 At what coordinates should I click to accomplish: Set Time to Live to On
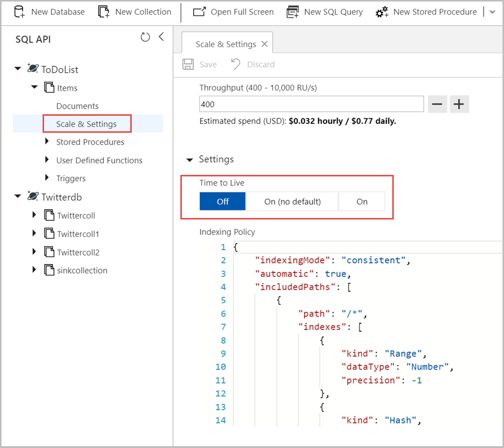click(x=362, y=201)
